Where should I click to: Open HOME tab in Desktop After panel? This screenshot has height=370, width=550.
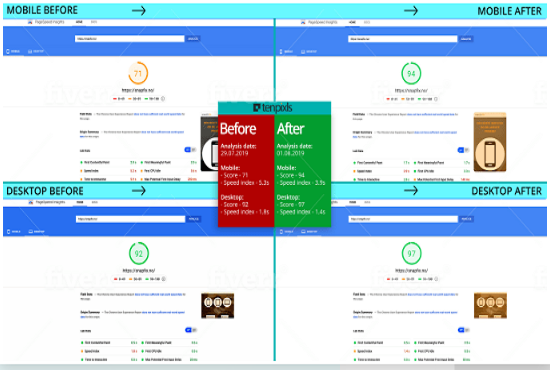point(353,202)
